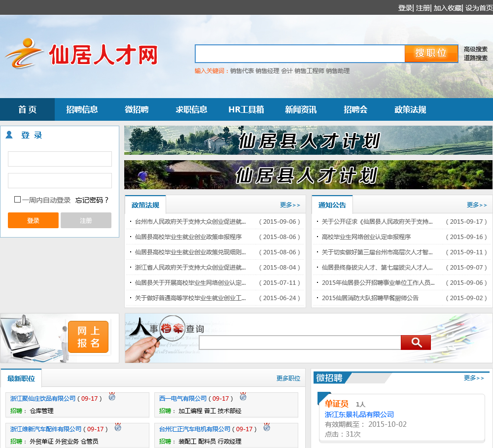Click 登录 link in the top bar
The height and width of the screenshot is (448, 493).
pos(405,8)
